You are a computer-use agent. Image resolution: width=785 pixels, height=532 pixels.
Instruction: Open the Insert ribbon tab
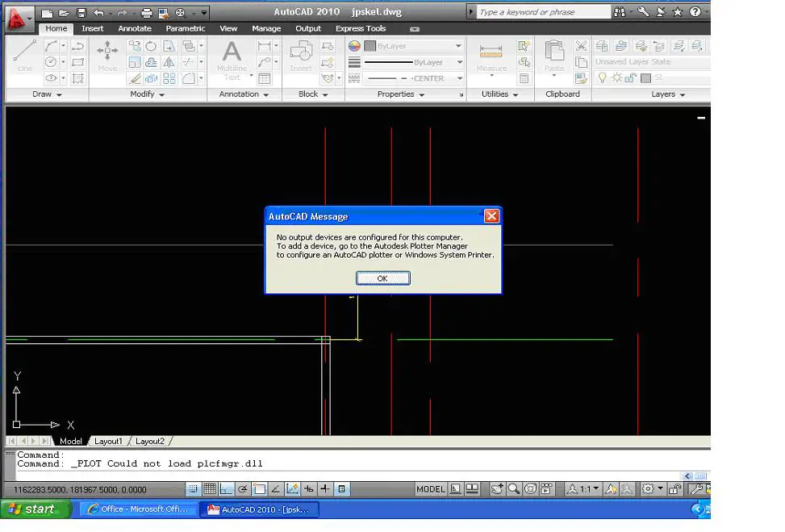92,28
